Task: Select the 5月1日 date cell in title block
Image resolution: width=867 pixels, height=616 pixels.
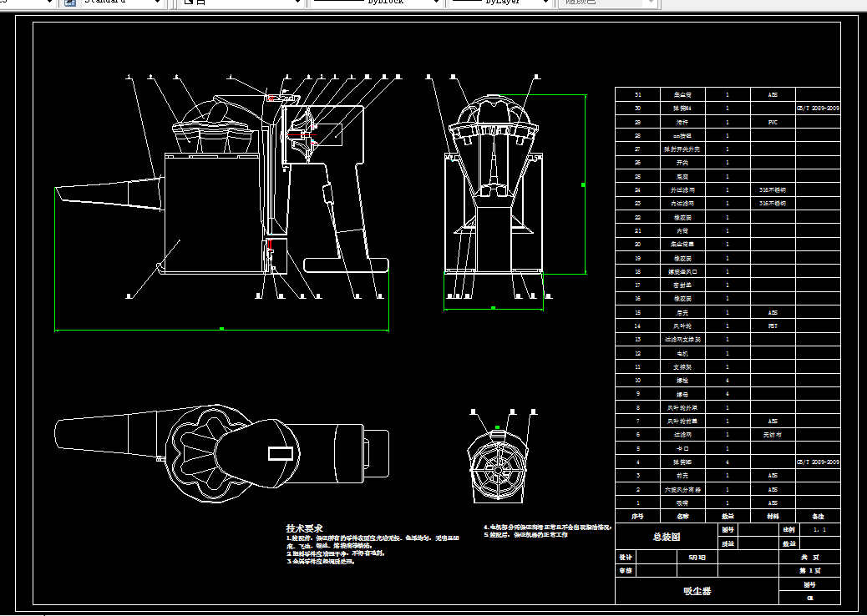Action: (697, 557)
